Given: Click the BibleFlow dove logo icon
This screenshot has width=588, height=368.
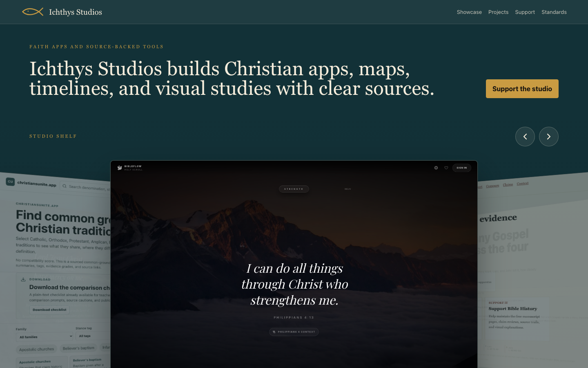Looking at the screenshot, I should point(120,168).
